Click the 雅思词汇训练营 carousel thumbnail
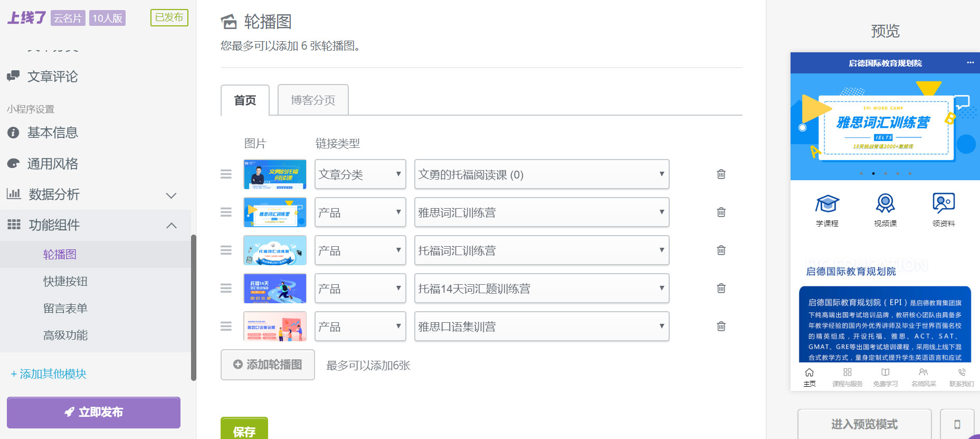 [275, 212]
